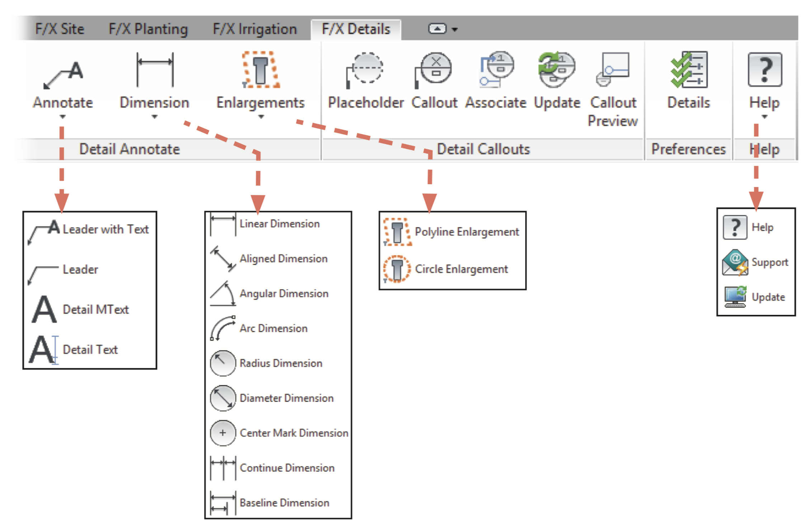Select Leader with Text menu entry
This screenshot has width=812, height=527.
(105, 229)
